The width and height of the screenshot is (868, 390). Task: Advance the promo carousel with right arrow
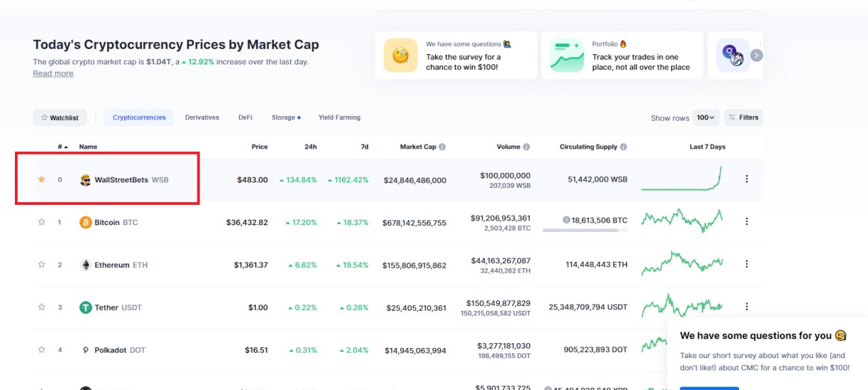[x=757, y=56]
